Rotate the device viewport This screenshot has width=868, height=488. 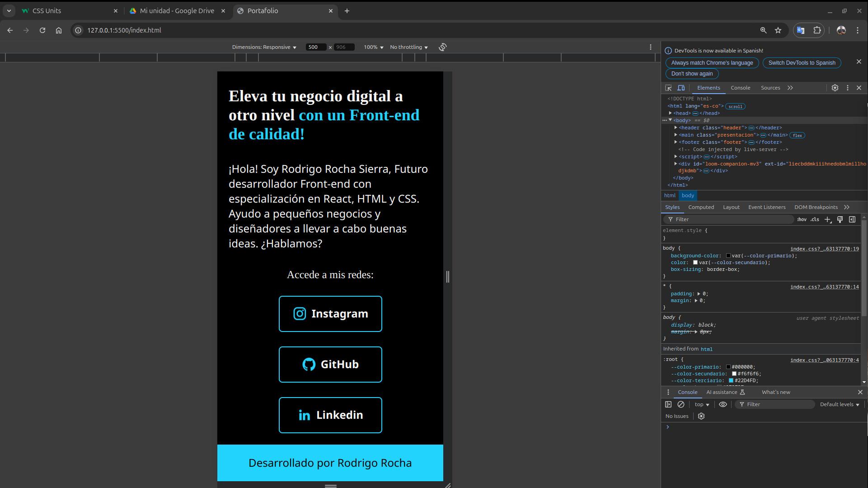(x=443, y=47)
